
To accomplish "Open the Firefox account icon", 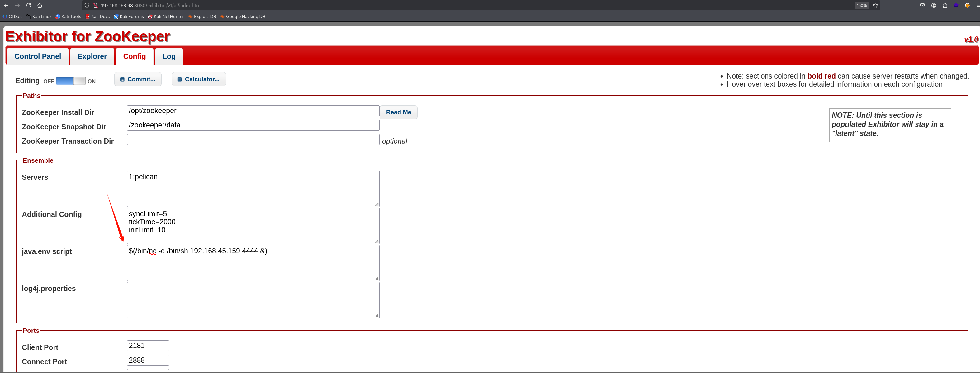I will [934, 5].
